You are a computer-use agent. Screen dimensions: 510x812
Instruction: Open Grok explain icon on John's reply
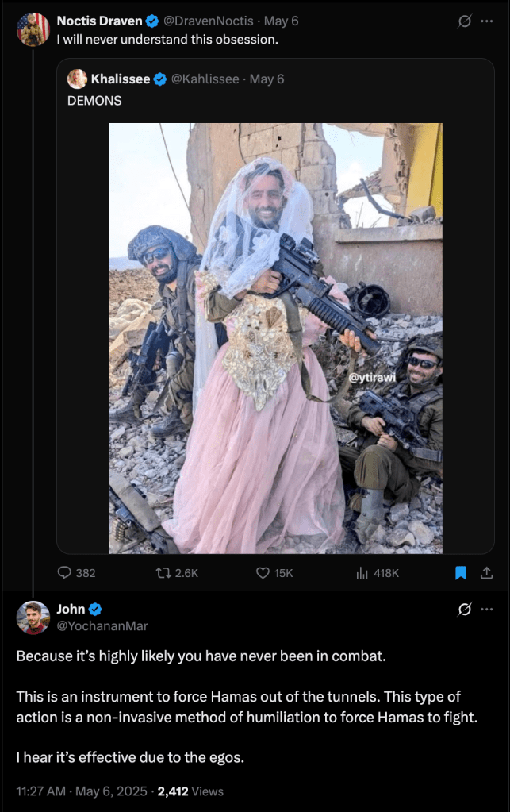(x=465, y=610)
